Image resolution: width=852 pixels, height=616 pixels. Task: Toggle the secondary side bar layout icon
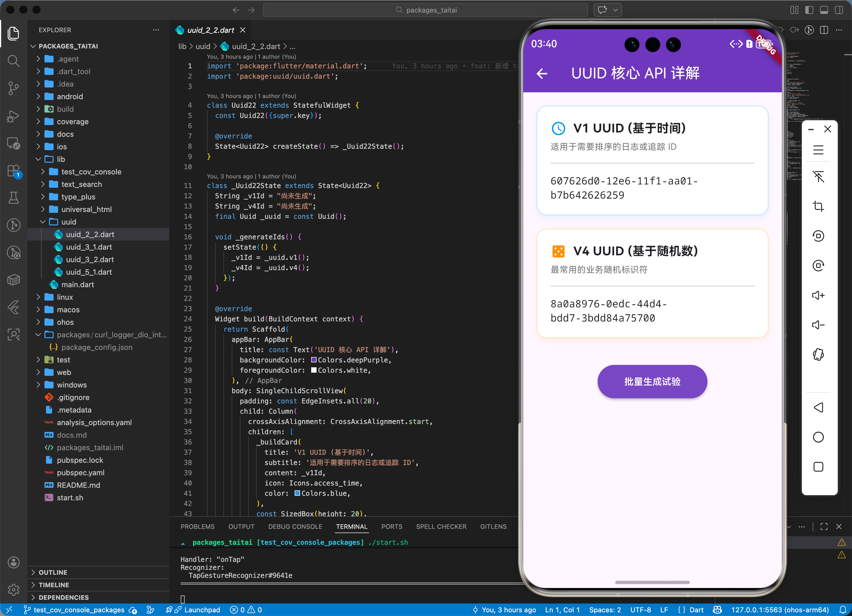point(839,10)
